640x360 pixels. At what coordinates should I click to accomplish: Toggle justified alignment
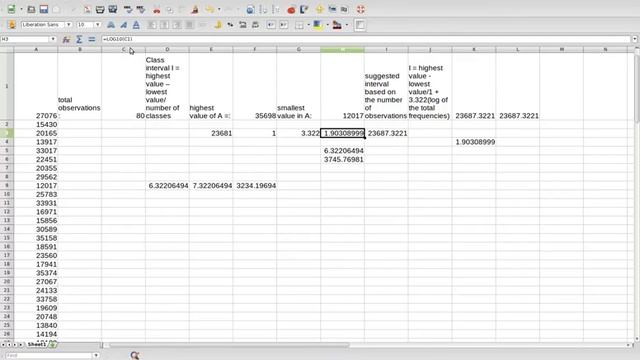190,25
